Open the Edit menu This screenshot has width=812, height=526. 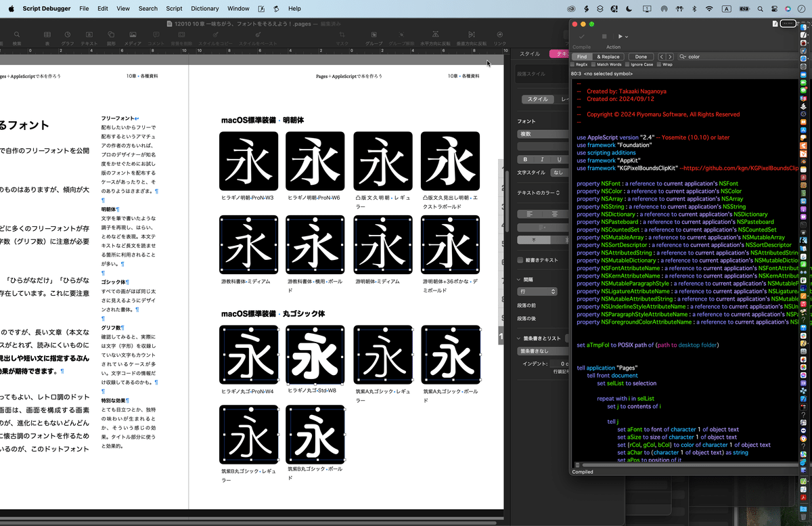point(103,9)
